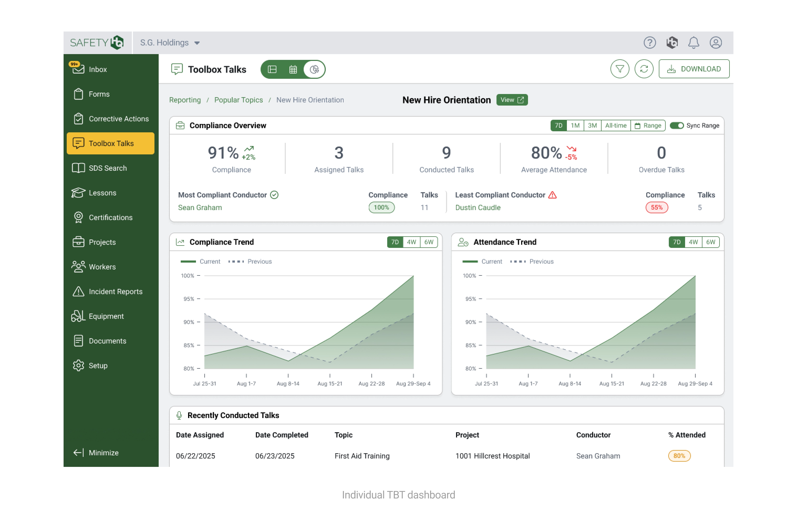Switch to table list view icon
Image resolution: width=797 pixels, height=532 pixels.
coord(272,70)
